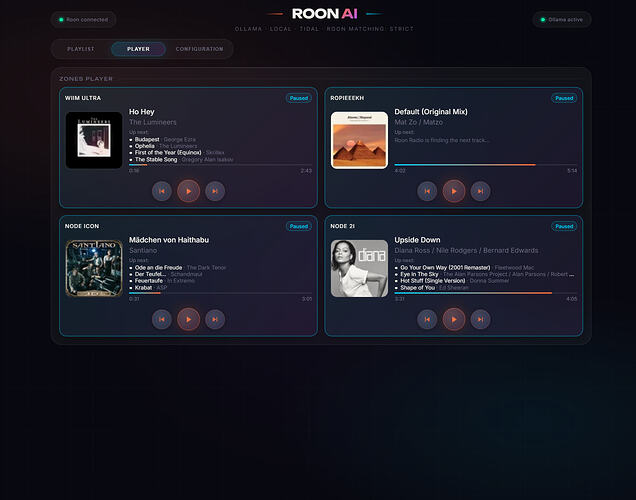Skip to next track on RoPieeeXH
This screenshot has height=500, width=636.
[x=480, y=191]
